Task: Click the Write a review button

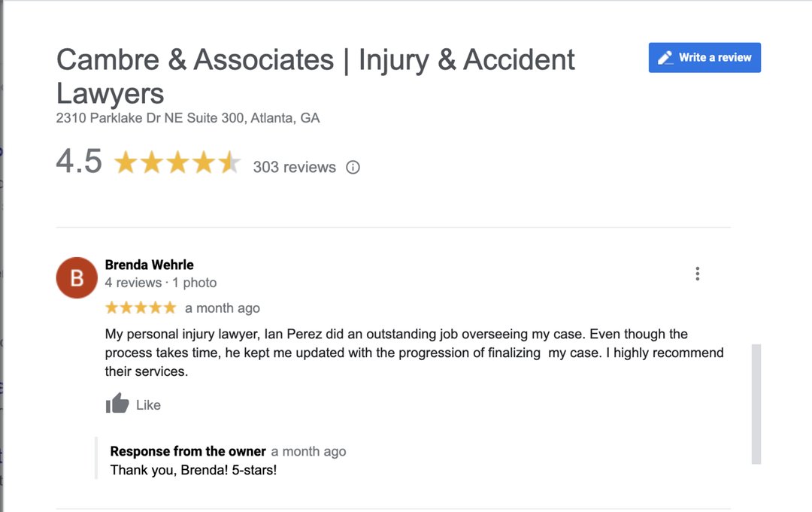Action: 704,58
